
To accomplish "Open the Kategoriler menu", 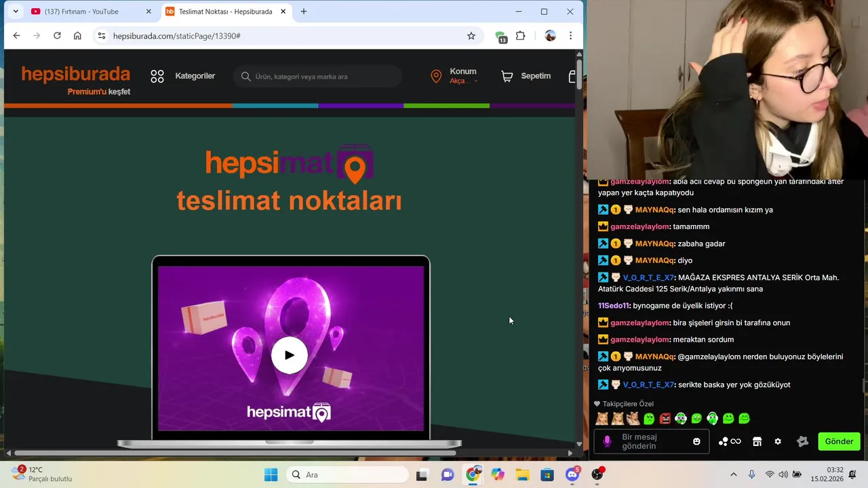I will [x=195, y=76].
